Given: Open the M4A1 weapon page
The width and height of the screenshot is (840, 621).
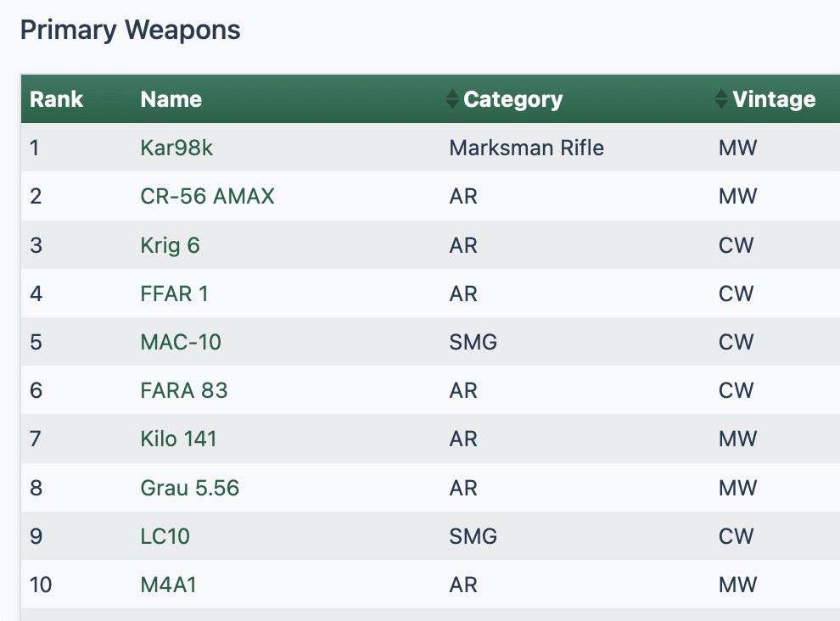Looking at the screenshot, I should pyautogui.click(x=168, y=585).
